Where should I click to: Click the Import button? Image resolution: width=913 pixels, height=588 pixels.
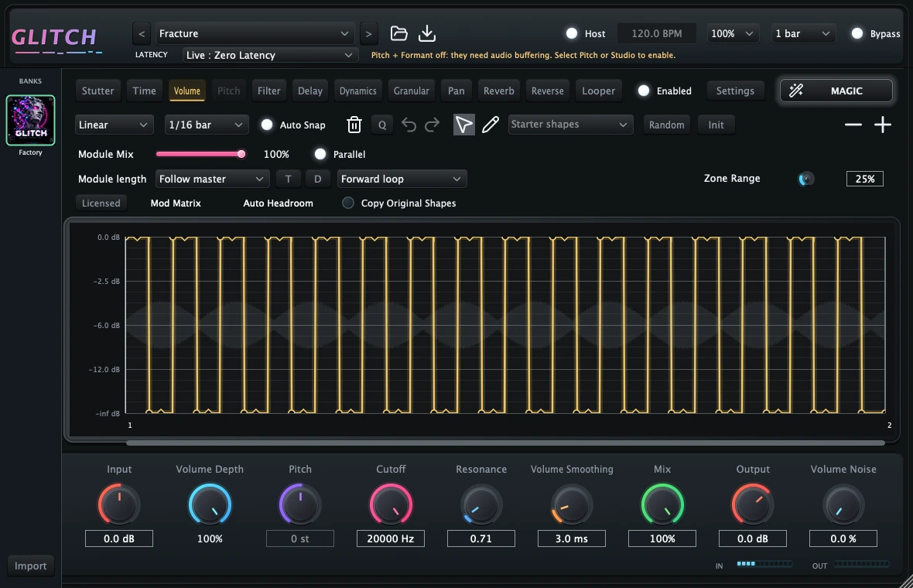click(x=31, y=566)
